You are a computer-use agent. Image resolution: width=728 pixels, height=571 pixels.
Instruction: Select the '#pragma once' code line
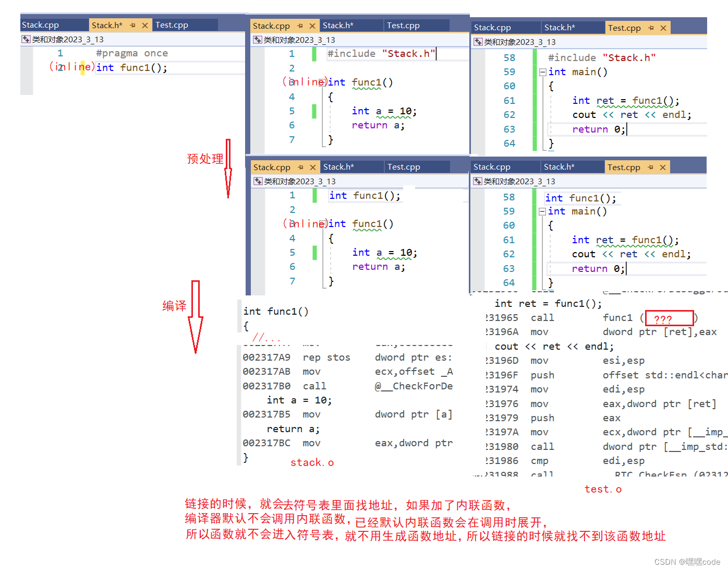132,53
